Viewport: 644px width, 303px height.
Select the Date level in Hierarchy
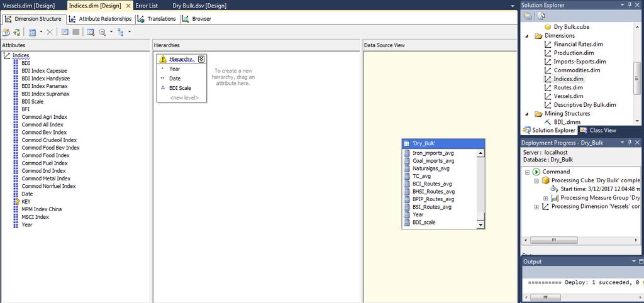coord(175,79)
